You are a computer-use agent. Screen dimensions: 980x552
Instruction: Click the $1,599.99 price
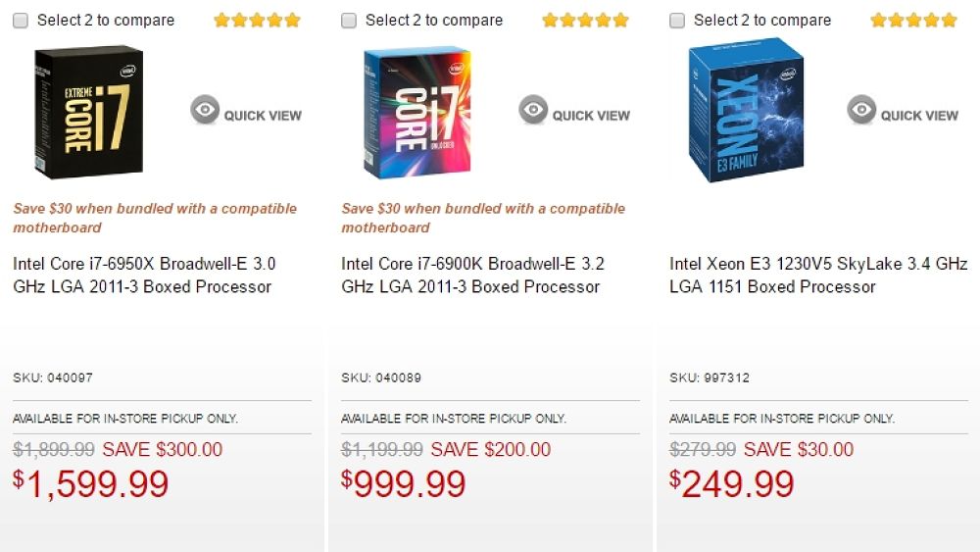pyautogui.click(x=91, y=483)
